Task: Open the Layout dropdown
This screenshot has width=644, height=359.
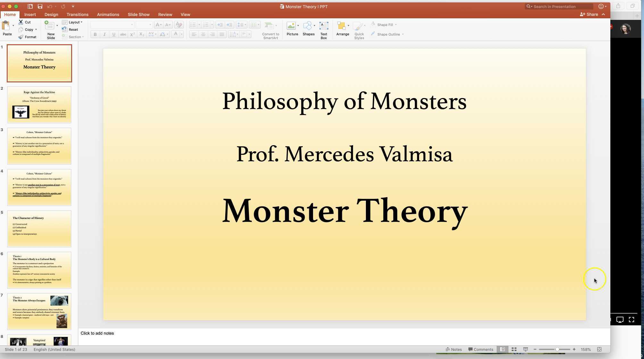Action: coord(73,22)
